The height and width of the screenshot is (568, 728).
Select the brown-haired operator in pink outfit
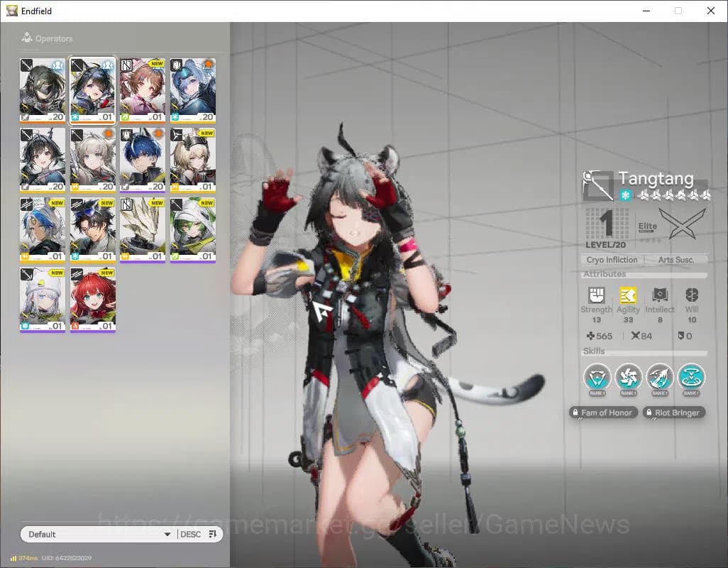pyautogui.click(x=143, y=91)
